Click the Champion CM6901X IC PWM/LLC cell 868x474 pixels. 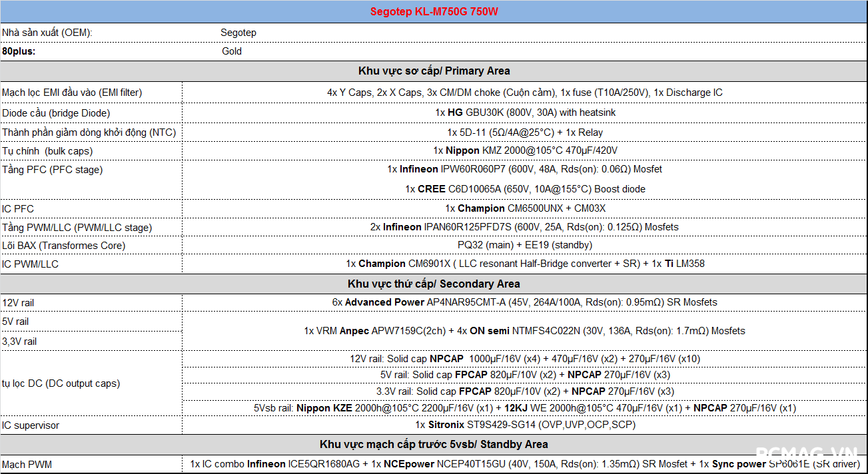525,264
